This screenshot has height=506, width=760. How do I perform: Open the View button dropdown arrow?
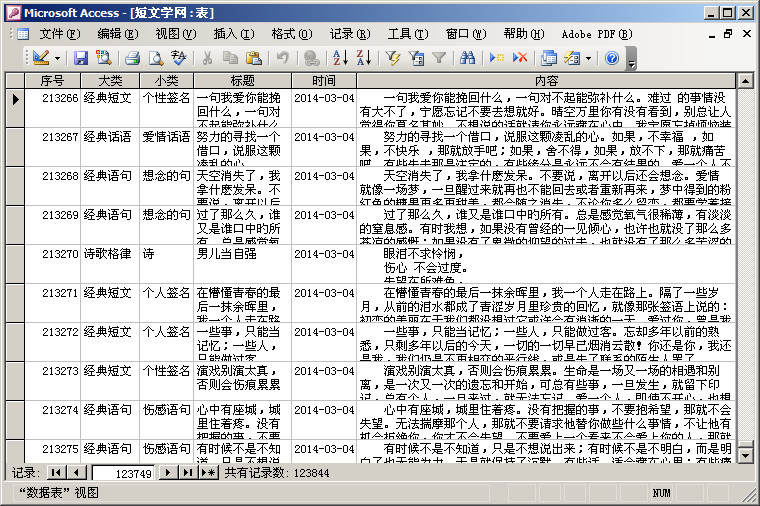pos(57,59)
